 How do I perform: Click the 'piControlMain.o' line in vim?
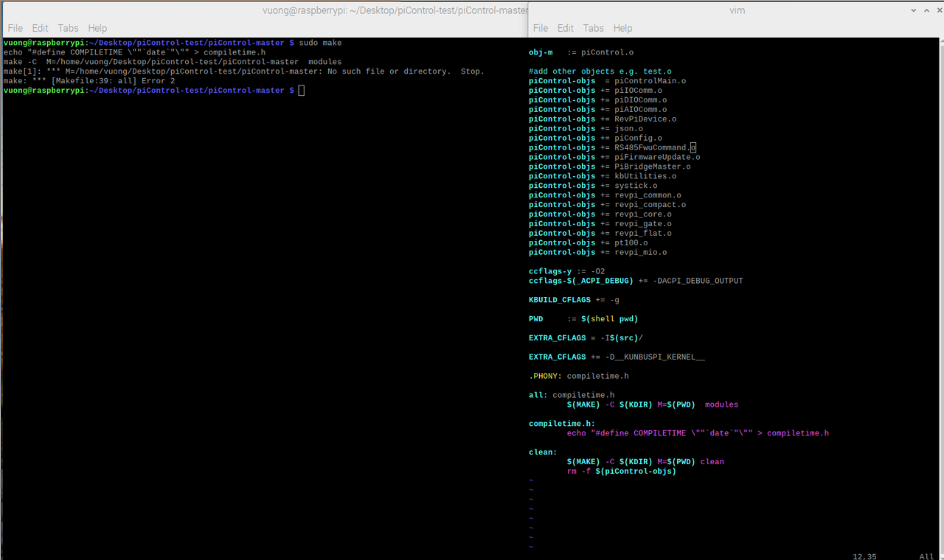coord(608,82)
